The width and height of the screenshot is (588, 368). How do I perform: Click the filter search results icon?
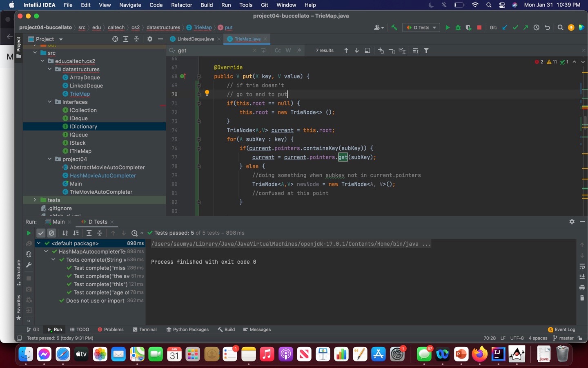(x=426, y=51)
